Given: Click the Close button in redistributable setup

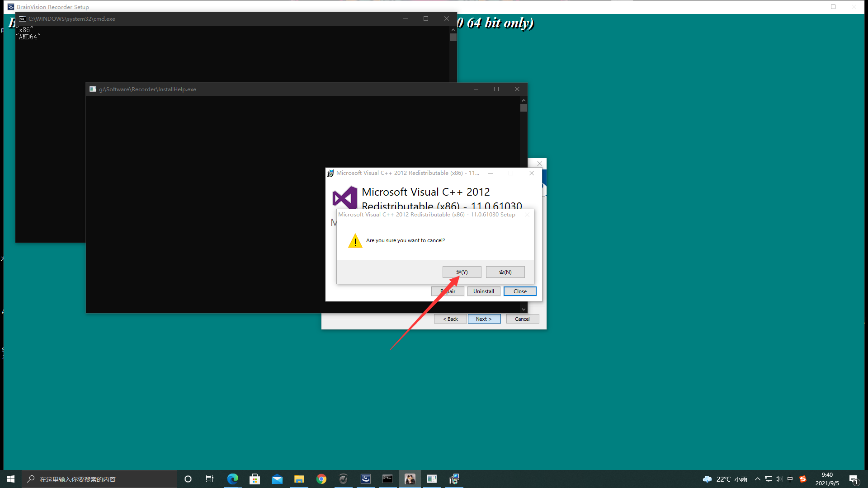Looking at the screenshot, I should pos(520,291).
